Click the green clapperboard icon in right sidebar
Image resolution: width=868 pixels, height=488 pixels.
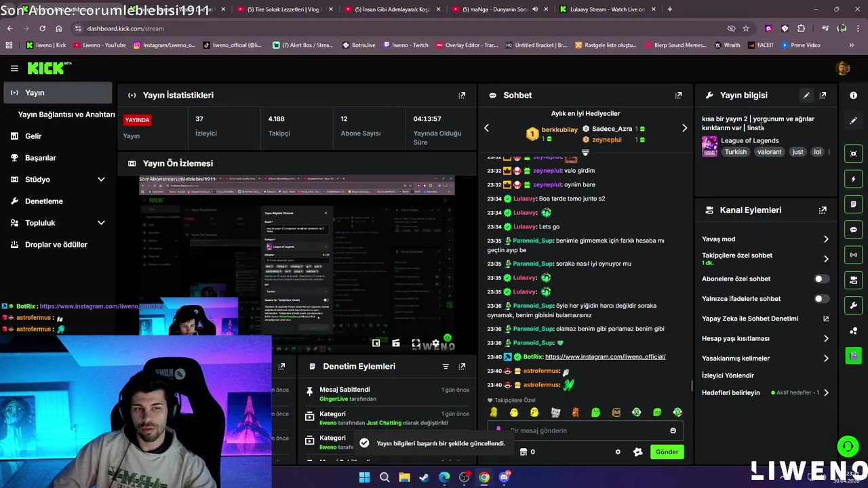[x=854, y=354]
